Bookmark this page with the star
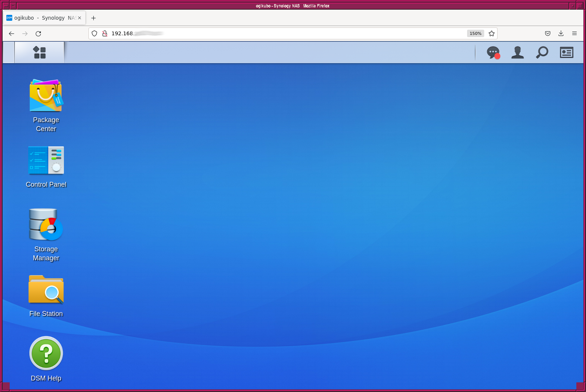 (492, 34)
